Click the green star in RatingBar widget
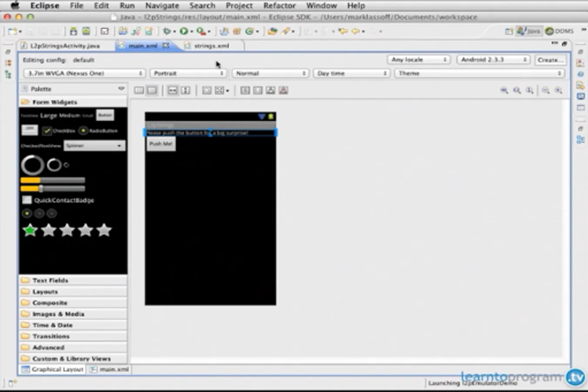 pyautogui.click(x=30, y=230)
